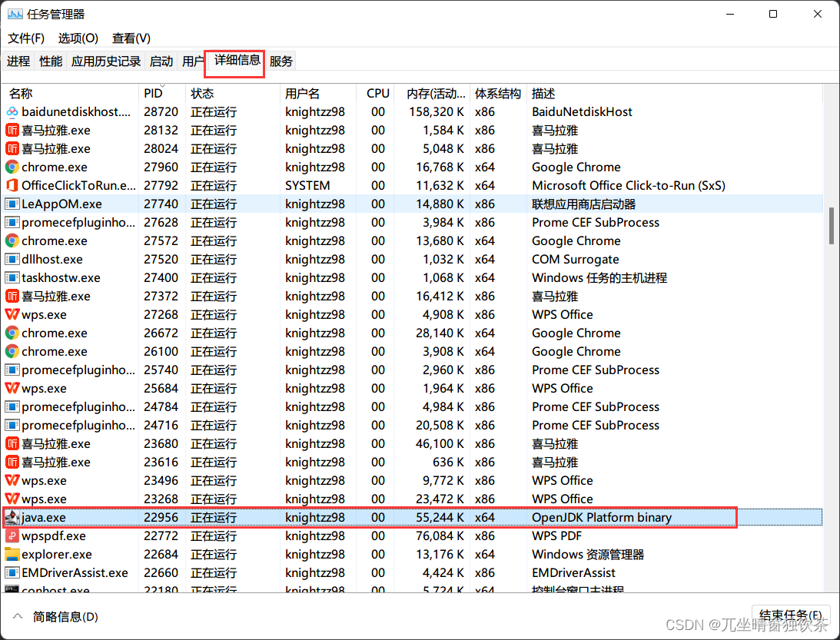Click the process list vertical scrollbar thumb

(x=832, y=225)
